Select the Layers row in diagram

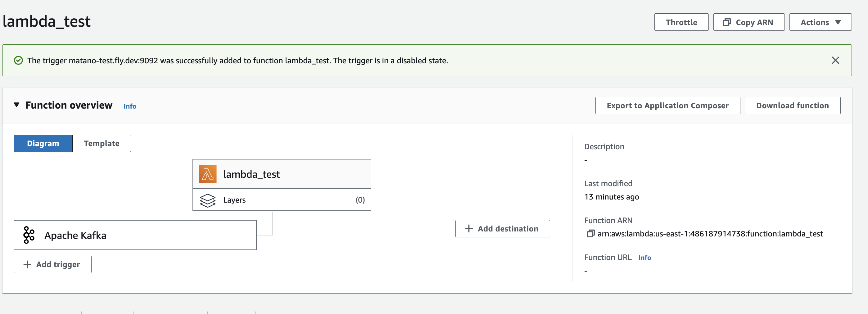click(x=281, y=200)
